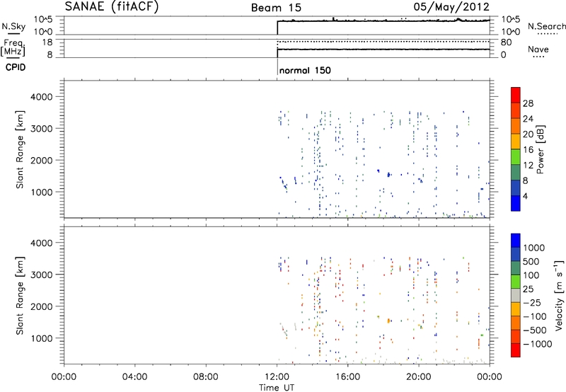Select the 18 MHz frequency axis tick
566x392 pixels.
point(47,42)
